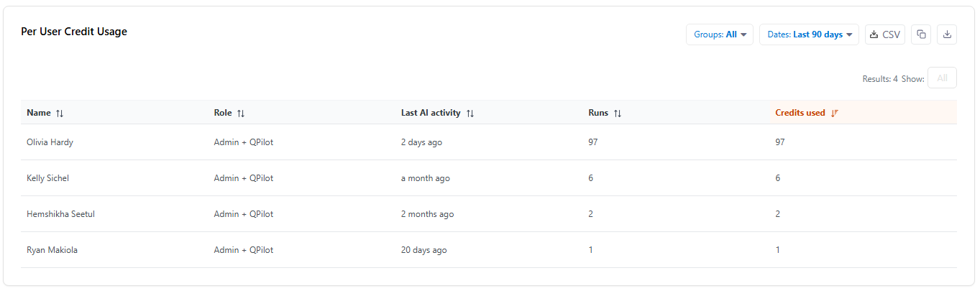
Task: Open the Dates: Last 90 days dropdown
Action: (809, 34)
